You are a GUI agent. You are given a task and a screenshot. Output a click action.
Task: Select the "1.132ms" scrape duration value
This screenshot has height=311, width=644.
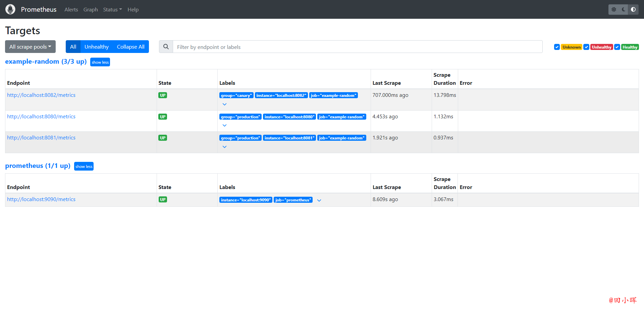tap(443, 117)
